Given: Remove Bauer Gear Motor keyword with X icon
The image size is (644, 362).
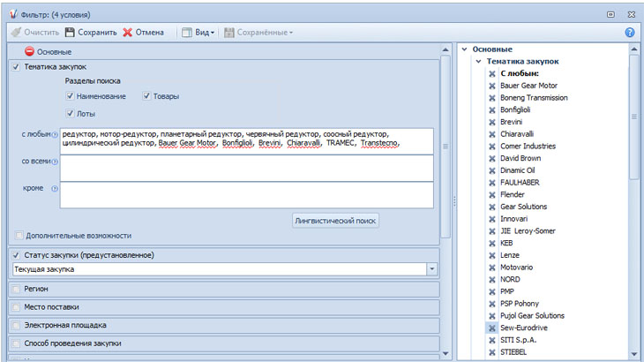Looking at the screenshot, I should tap(492, 86).
